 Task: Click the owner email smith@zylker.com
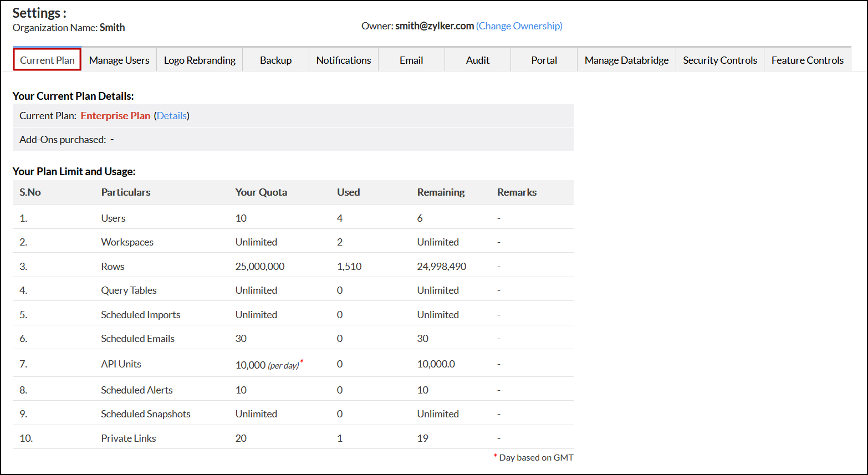click(x=434, y=26)
